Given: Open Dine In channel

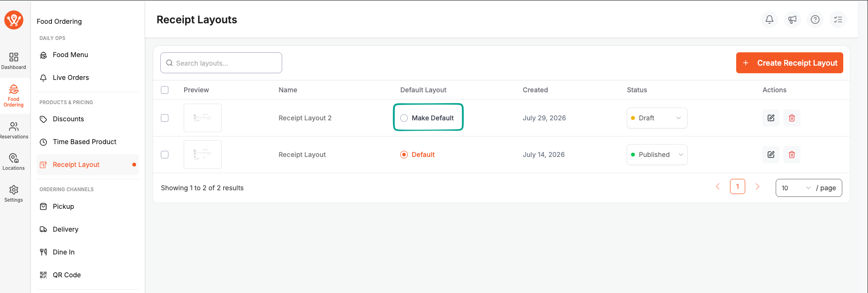Looking at the screenshot, I should [88, 252].
